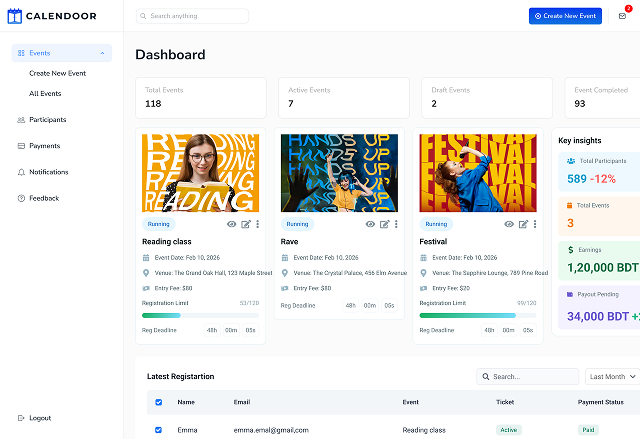Open the Reading class event thumbnail
Viewport: 640px width, 439px height.
click(200, 173)
